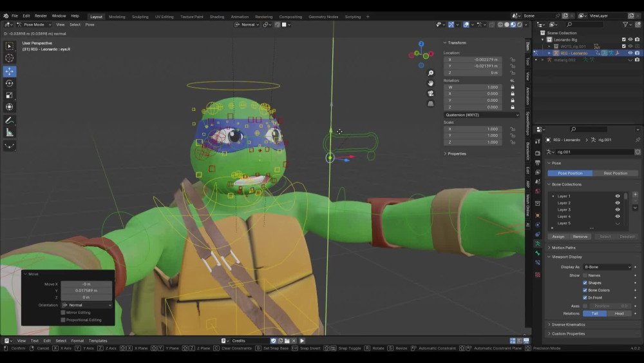Open the Display As B-Bone dropdown
Image resolution: width=644 pixels, height=363 pixels.
pyautogui.click(x=607, y=267)
